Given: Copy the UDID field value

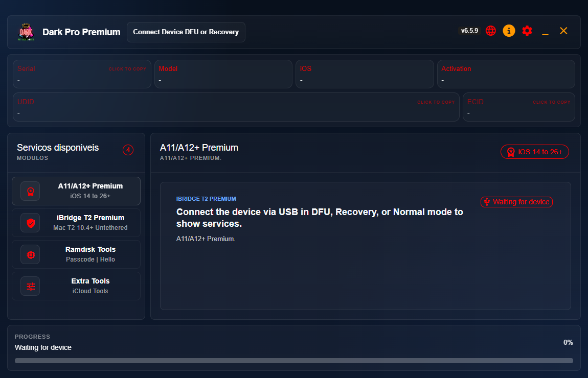Looking at the screenshot, I should click(x=236, y=107).
